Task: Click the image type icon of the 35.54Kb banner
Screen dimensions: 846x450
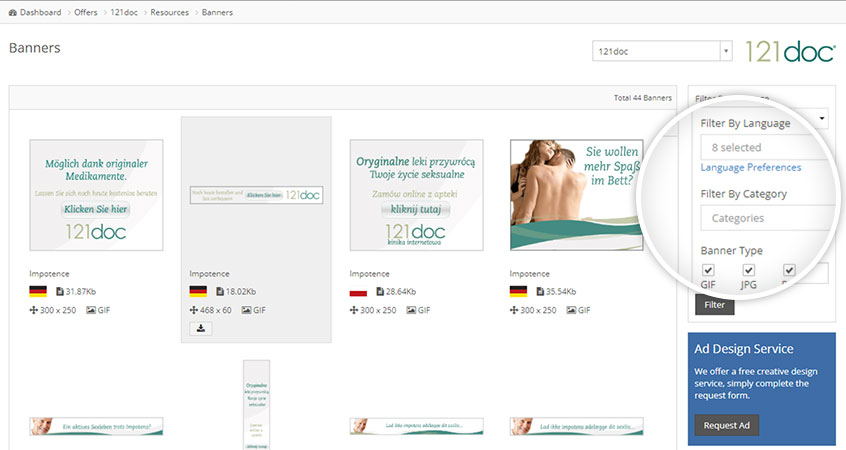Action: (571, 310)
